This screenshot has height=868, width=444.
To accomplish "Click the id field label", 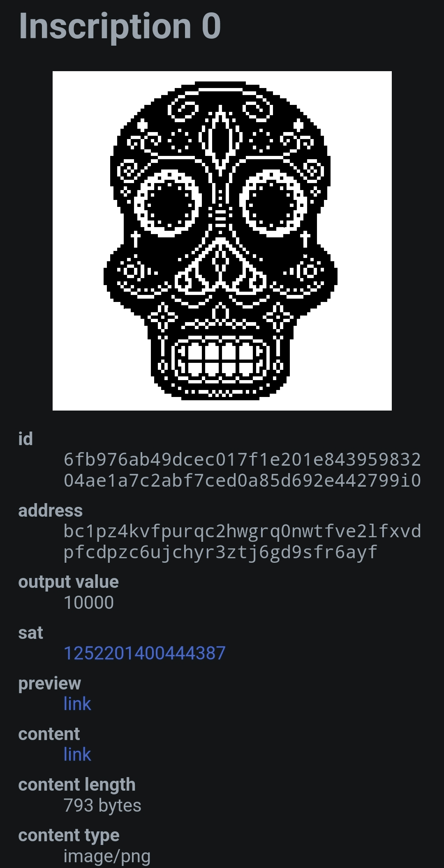I will point(25,439).
